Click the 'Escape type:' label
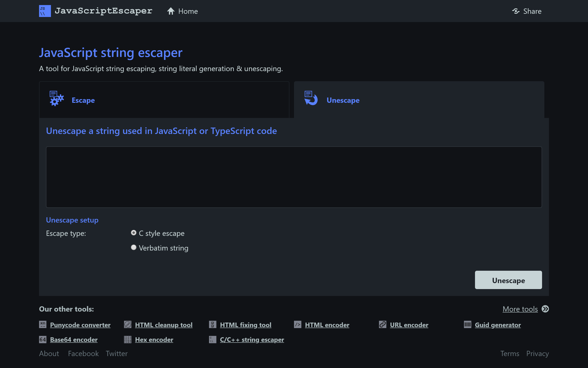 (x=66, y=233)
